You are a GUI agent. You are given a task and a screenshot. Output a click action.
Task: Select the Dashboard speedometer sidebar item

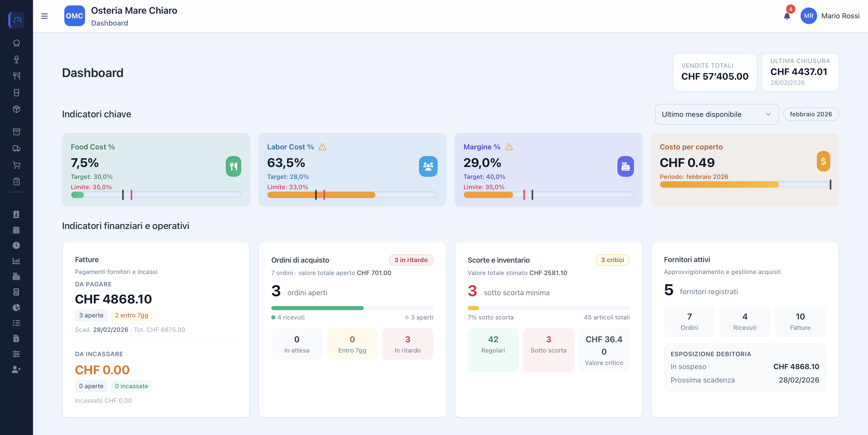pyautogui.click(x=16, y=20)
